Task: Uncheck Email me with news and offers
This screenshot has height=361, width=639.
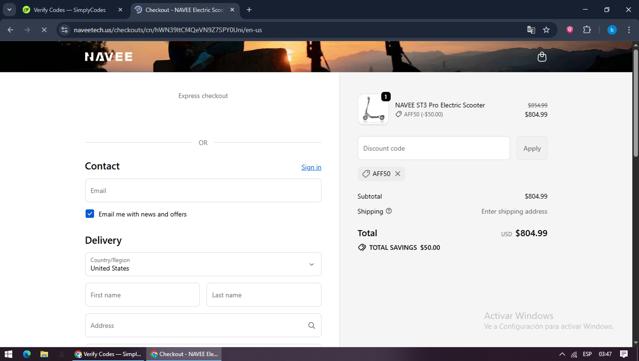Action: pos(90,214)
